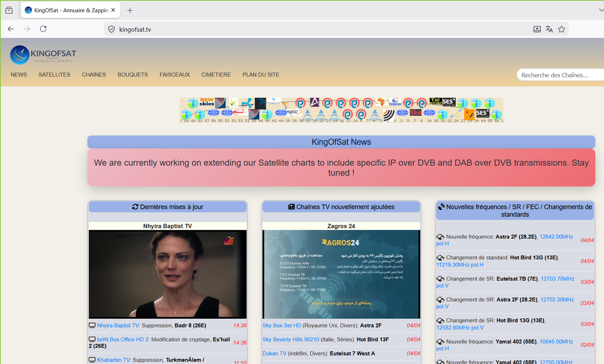Viewport: 604px width, 364px height.
Task: Click the Nhyira Baptist TV screenshot thumbnail
Action: 168,274
